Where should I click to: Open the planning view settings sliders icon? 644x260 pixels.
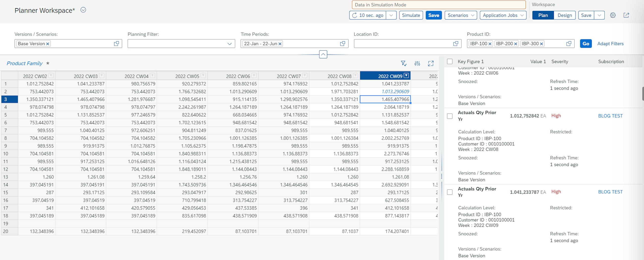click(417, 63)
